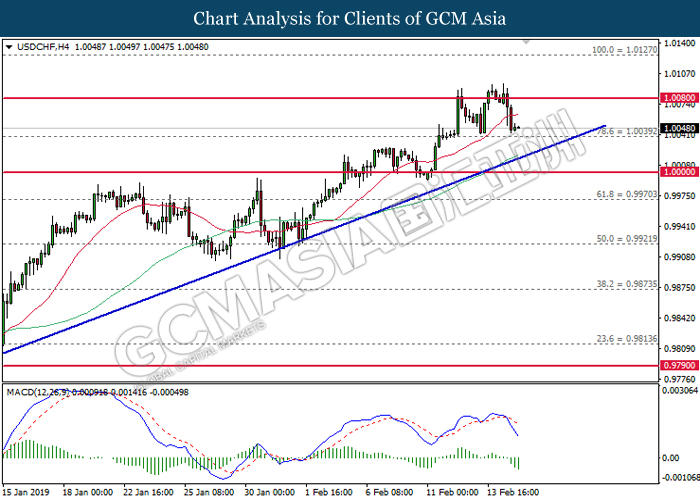Click the 15 Jan 2019 date label
Image resolution: width=700 pixels, height=500 pixels.
pos(26,492)
